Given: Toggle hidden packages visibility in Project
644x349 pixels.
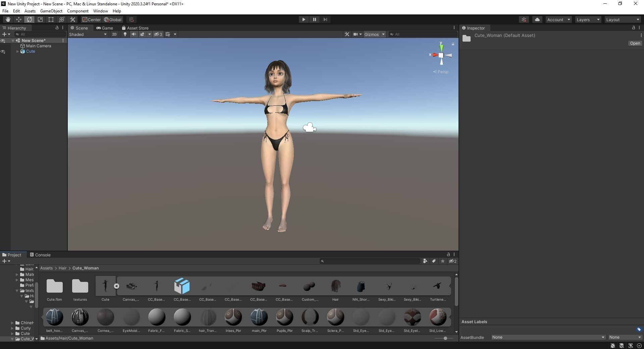Looking at the screenshot, I should (x=453, y=261).
